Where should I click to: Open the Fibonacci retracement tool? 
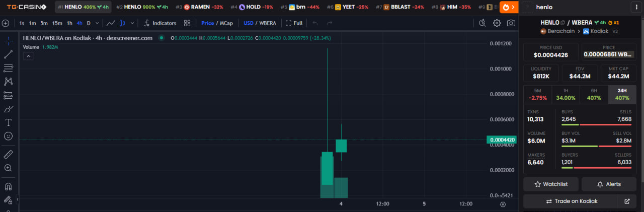[8, 68]
